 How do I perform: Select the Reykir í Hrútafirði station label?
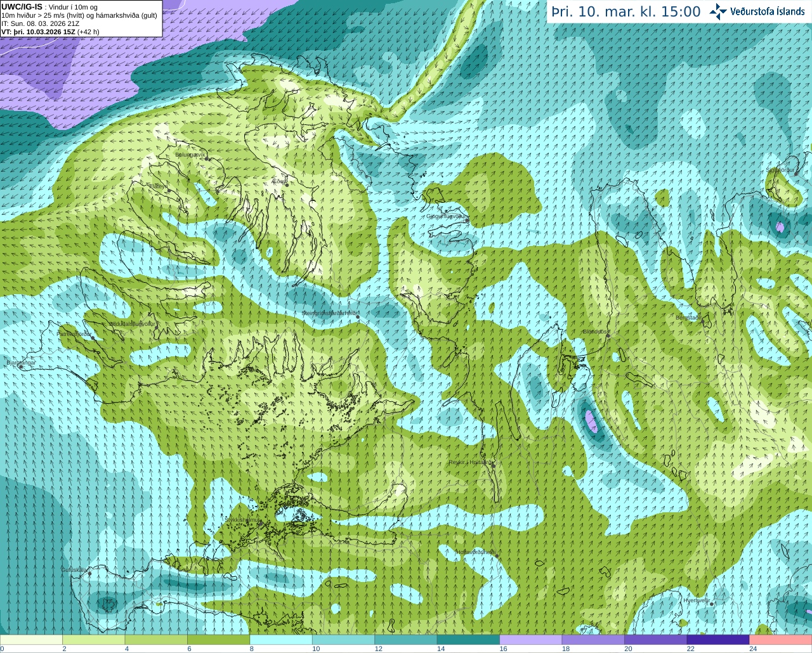[471, 462]
